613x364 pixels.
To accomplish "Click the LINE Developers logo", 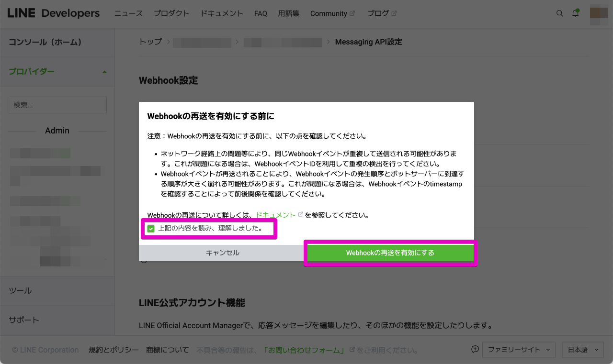I will (54, 13).
